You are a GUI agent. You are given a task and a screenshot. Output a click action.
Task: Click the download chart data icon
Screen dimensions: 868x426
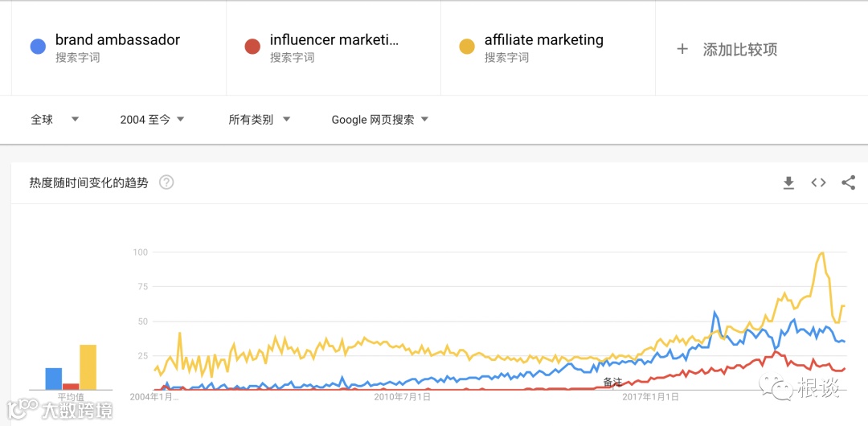click(788, 183)
